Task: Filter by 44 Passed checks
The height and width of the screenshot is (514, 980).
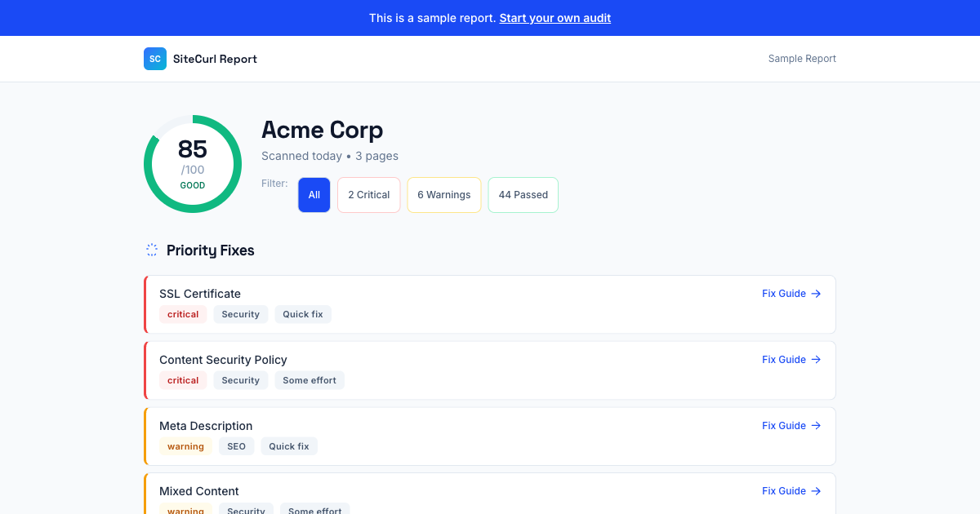Action: pyautogui.click(x=523, y=195)
